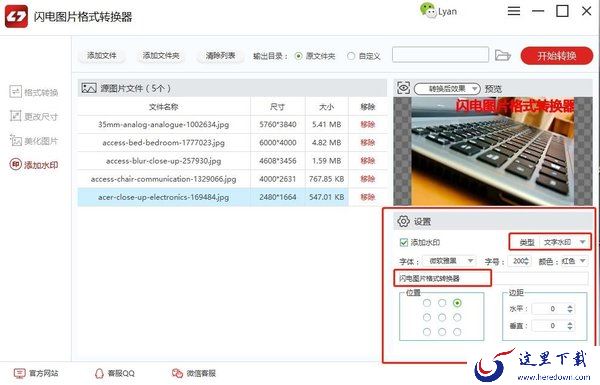Open the 颜色 color dropdown
Viewport: 600px width, 385px height.
(x=573, y=261)
